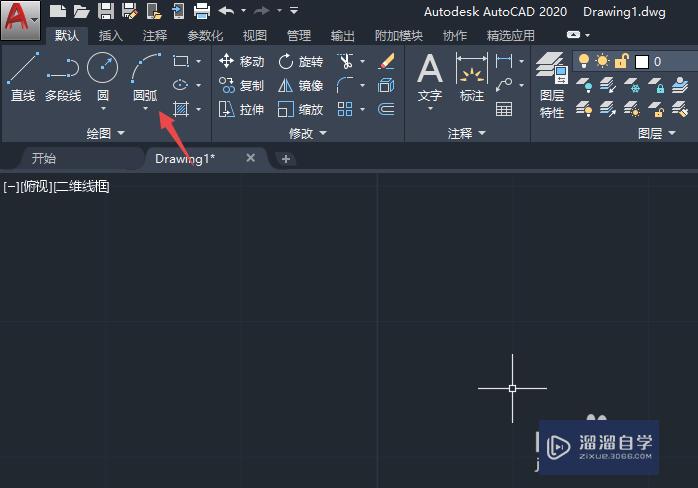This screenshot has width=698, height=488.
Task: Click the [-] viewport control
Action: (11, 186)
